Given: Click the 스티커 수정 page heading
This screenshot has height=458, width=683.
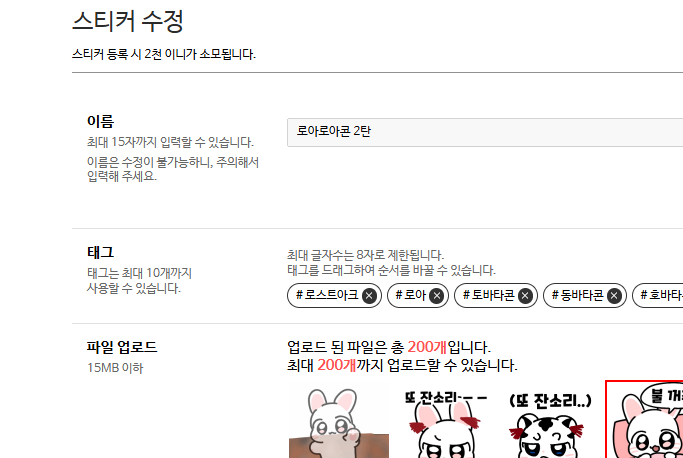Looking at the screenshot, I should [128, 21].
